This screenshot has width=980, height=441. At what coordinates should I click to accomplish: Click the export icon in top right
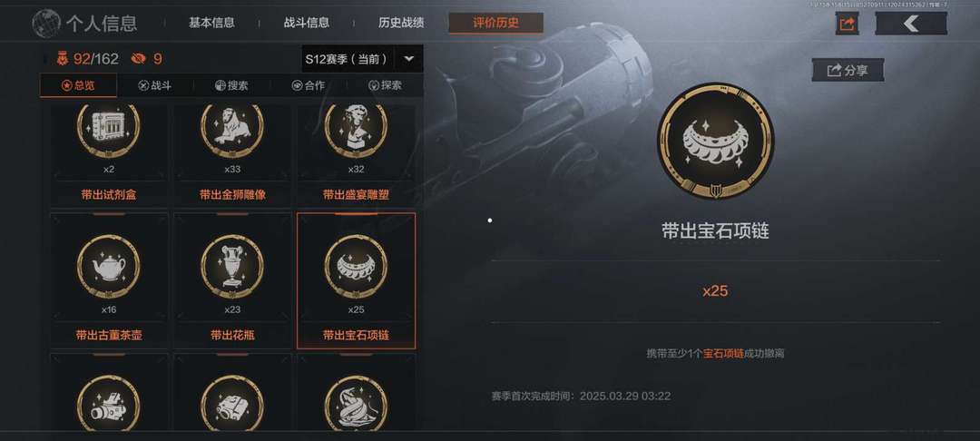pos(847,24)
